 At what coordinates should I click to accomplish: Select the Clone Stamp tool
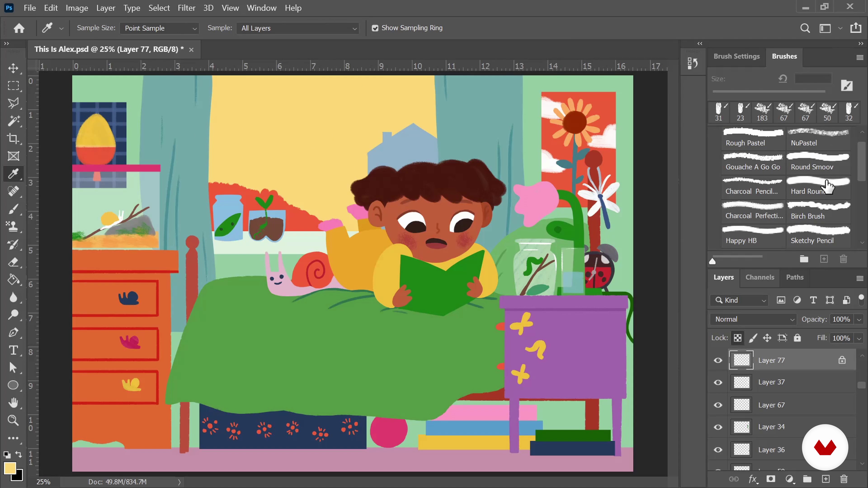13,226
